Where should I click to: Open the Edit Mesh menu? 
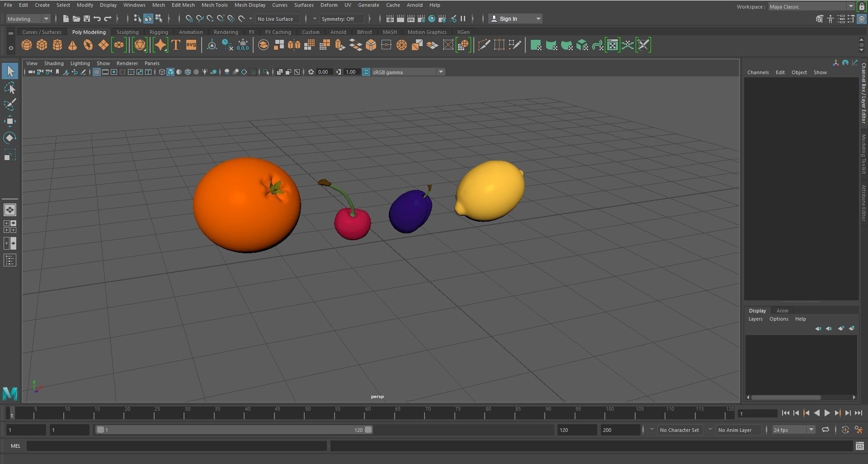(183, 5)
